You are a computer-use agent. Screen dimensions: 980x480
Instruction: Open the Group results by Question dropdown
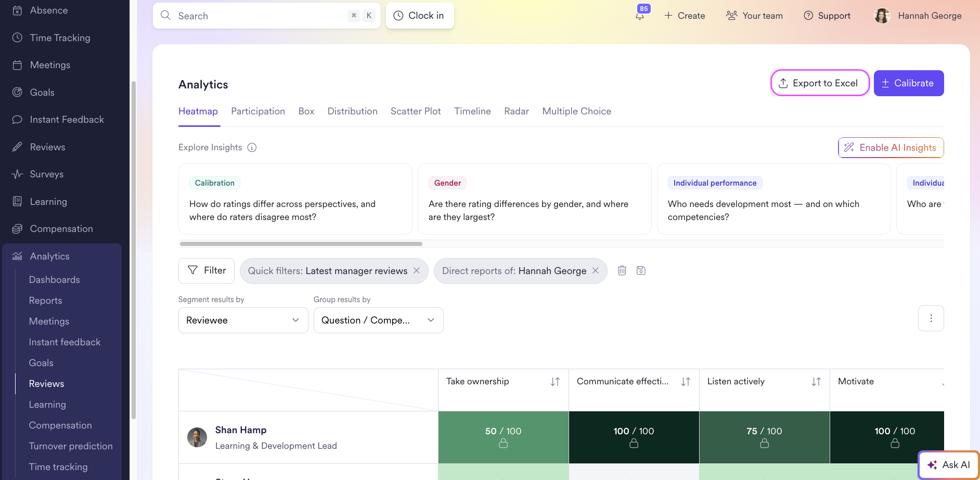click(379, 320)
